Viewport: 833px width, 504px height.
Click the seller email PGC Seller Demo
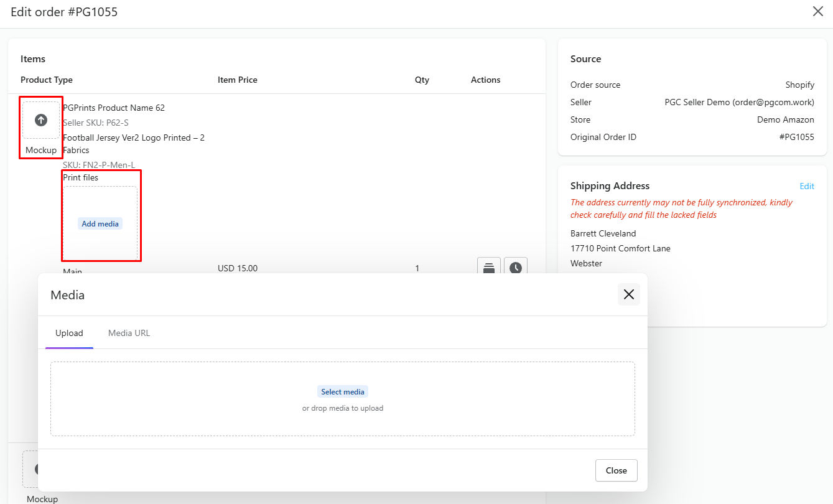click(739, 102)
